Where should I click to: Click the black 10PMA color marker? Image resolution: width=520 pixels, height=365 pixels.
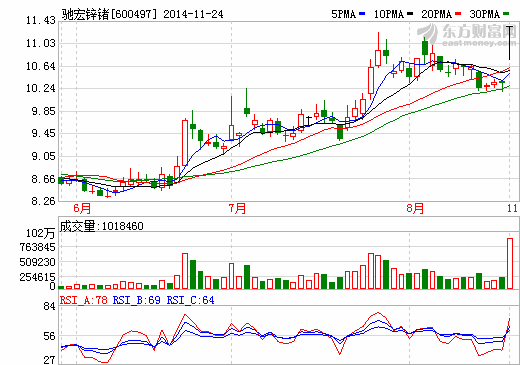point(410,14)
